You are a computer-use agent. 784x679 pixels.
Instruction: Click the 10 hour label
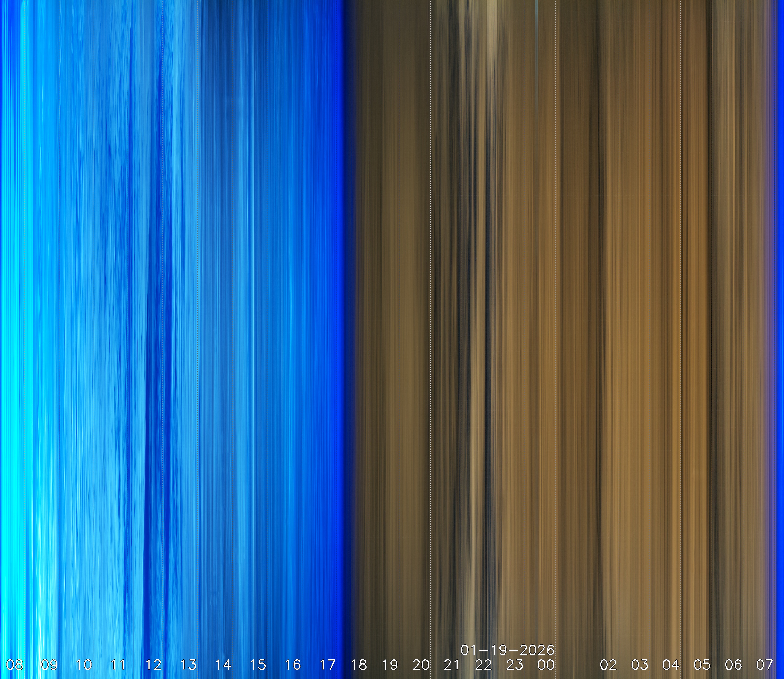point(84,665)
